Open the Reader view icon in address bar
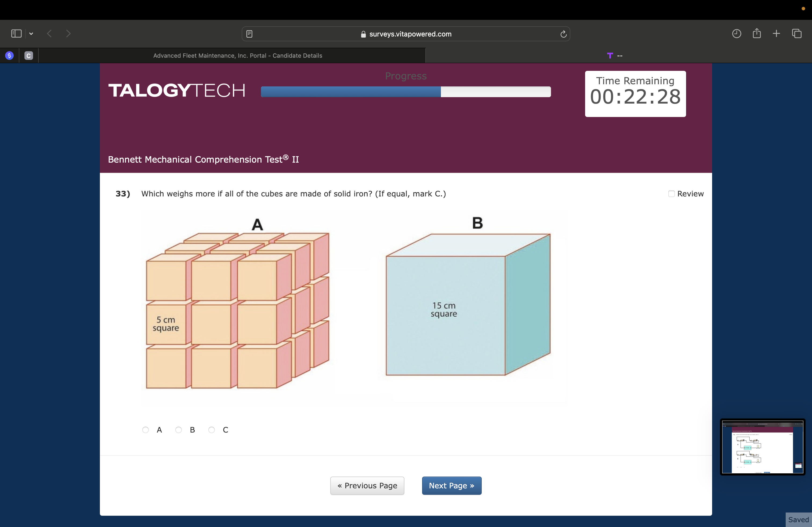The height and width of the screenshot is (527, 812). (249, 34)
